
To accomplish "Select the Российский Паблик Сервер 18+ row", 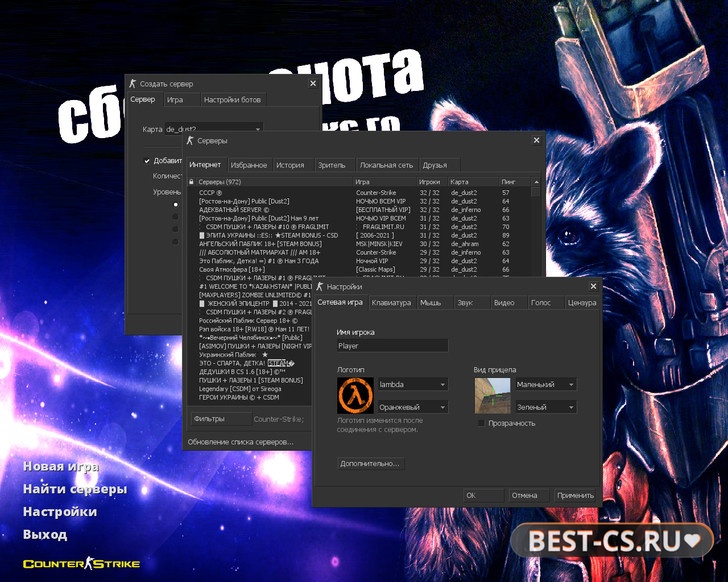I will pos(250,321).
